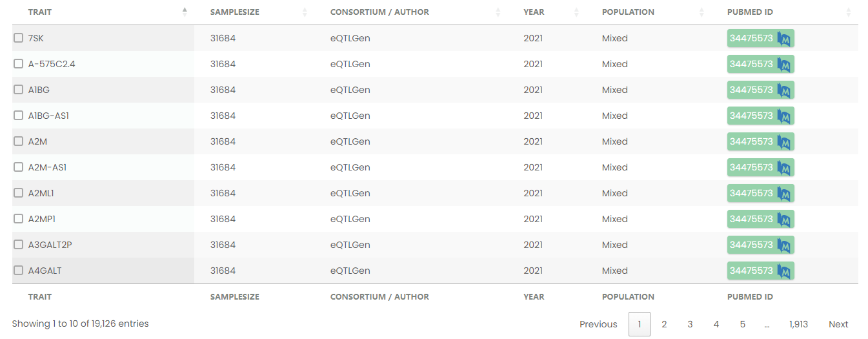Viewport: 868px width, 339px height.
Task: Open PubMed ID 34475573 for A1BG-AS1
Action: coord(751,116)
